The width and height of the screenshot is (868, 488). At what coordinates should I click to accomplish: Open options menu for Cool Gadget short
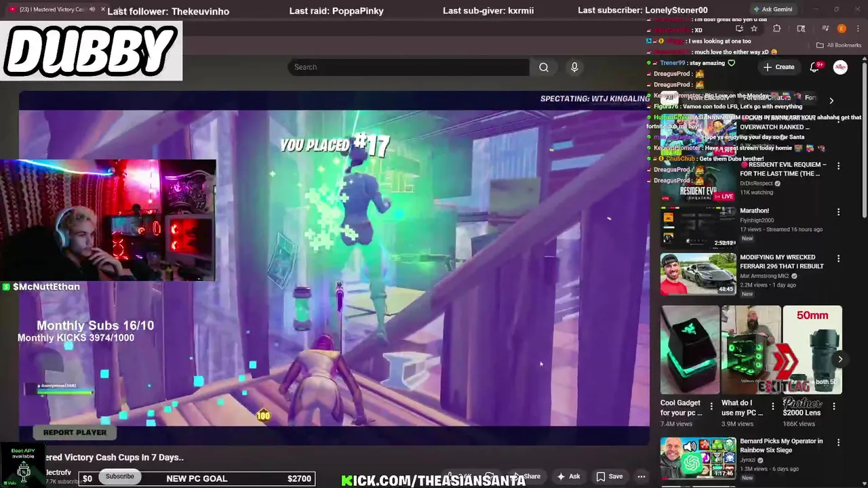click(x=711, y=407)
